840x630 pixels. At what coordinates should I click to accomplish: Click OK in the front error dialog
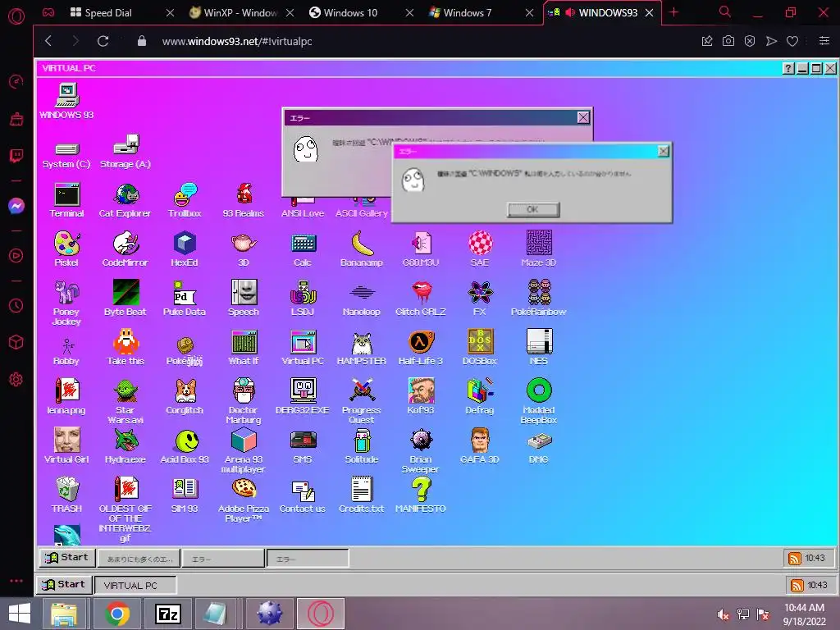point(533,209)
